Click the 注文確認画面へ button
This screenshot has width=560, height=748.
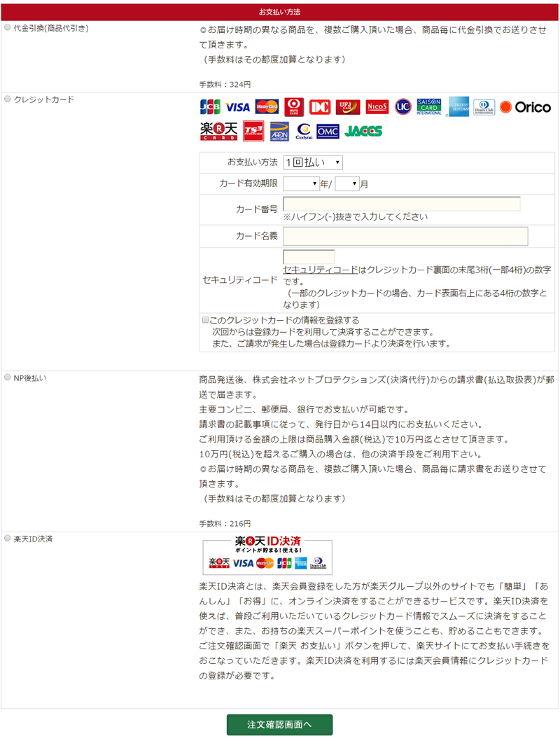click(280, 725)
